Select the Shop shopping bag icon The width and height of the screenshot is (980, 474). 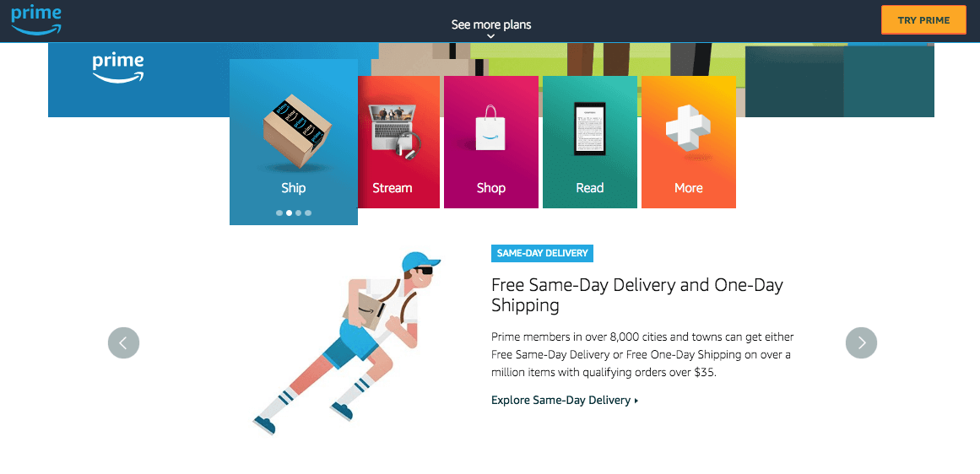pos(490,127)
